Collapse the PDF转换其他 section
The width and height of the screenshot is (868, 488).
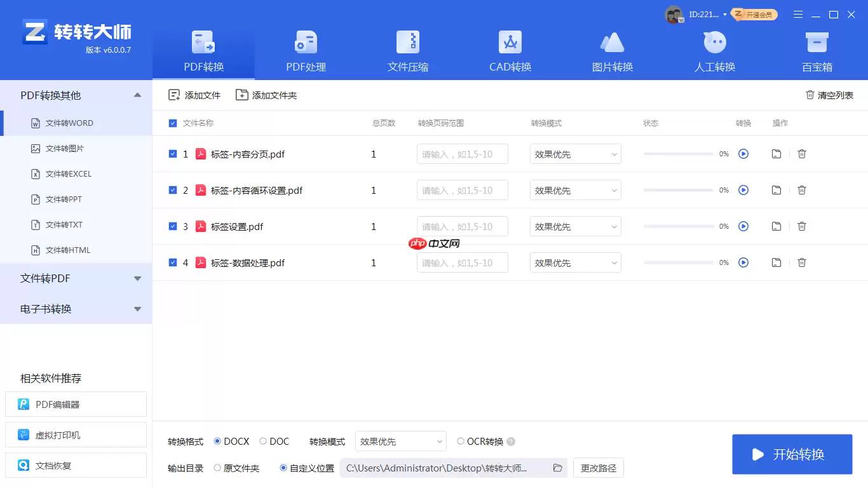click(x=137, y=94)
